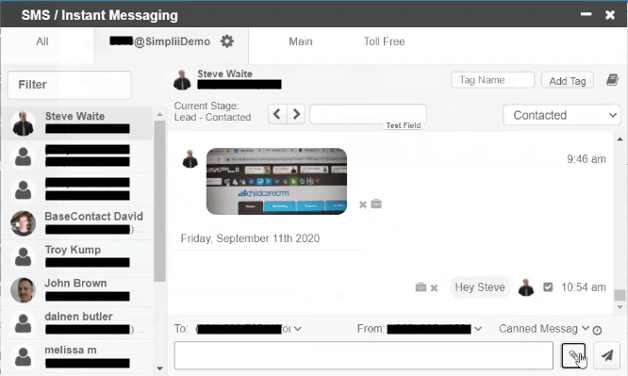Click the Hey Steve message bubble
The width and height of the screenshot is (628, 376).
tap(480, 287)
